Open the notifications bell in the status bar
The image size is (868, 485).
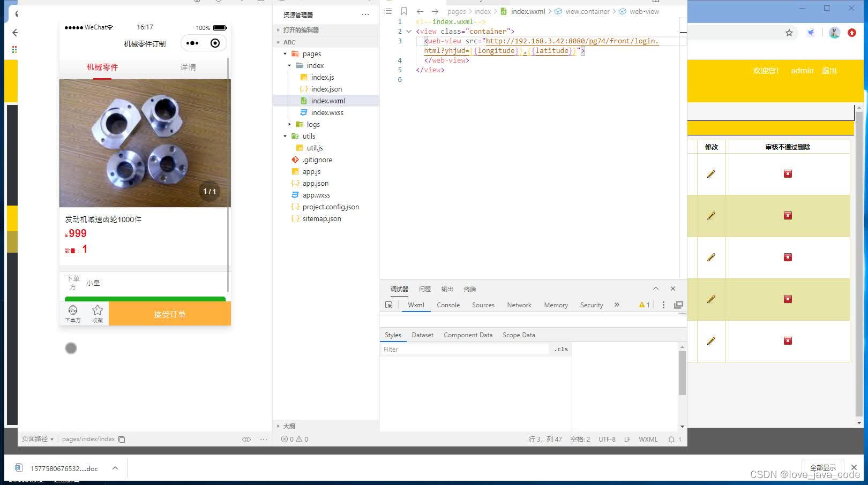(x=671, y=439)
